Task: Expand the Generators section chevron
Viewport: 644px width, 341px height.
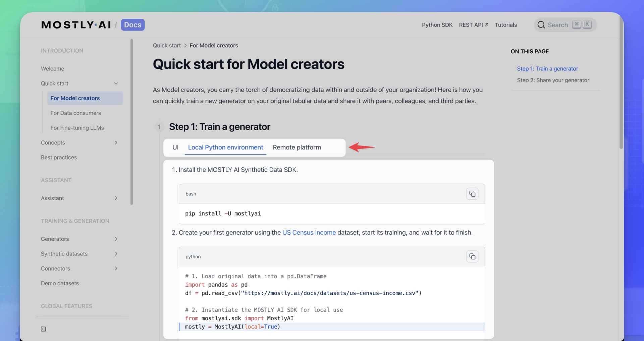Action: (x=116, y=239)
